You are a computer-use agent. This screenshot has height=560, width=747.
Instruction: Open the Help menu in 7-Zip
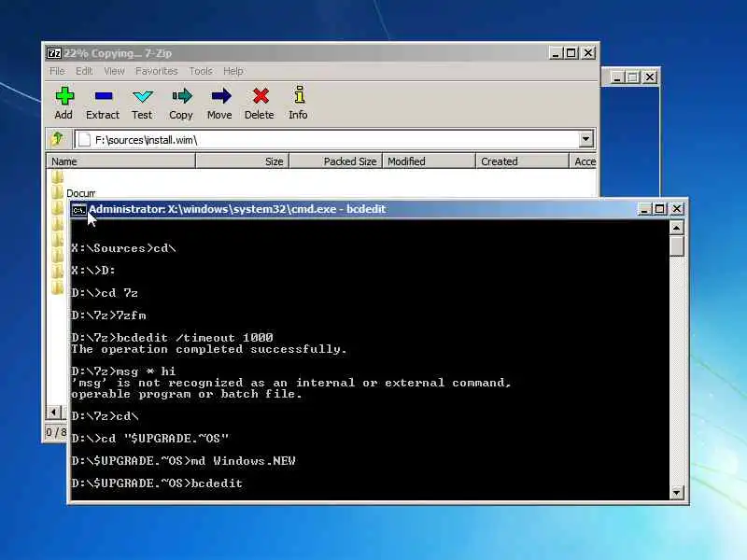coord(233,71)
